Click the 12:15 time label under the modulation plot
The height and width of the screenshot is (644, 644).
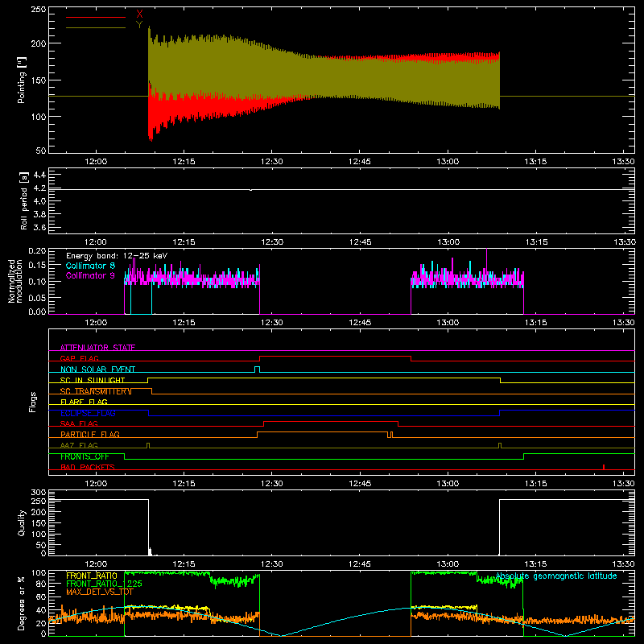[184, 323]
